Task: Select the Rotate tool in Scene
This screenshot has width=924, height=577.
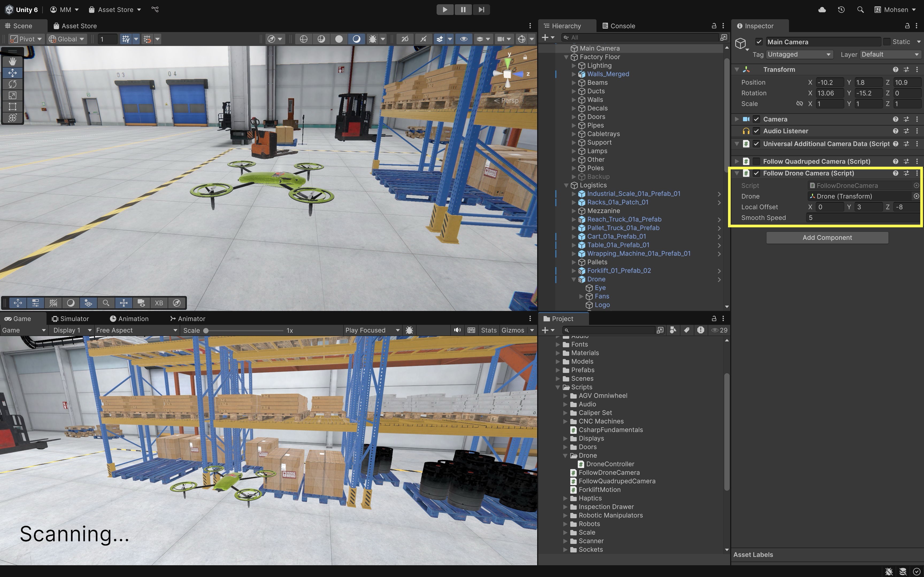Action: click(12, 84)
